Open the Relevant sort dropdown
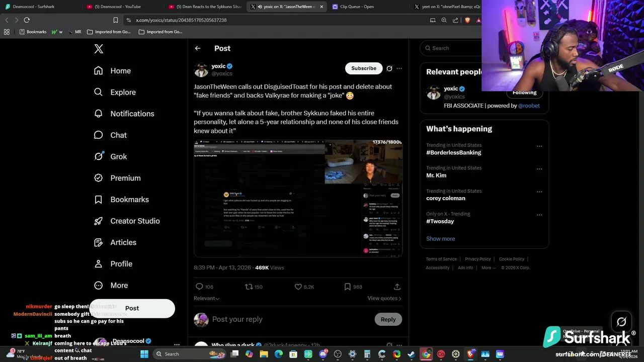 (x=206, y=298)
